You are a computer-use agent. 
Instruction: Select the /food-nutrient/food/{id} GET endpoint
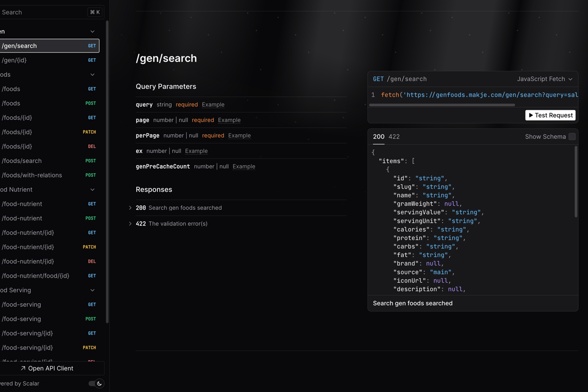pyautogui.click(x=35, y=276)
